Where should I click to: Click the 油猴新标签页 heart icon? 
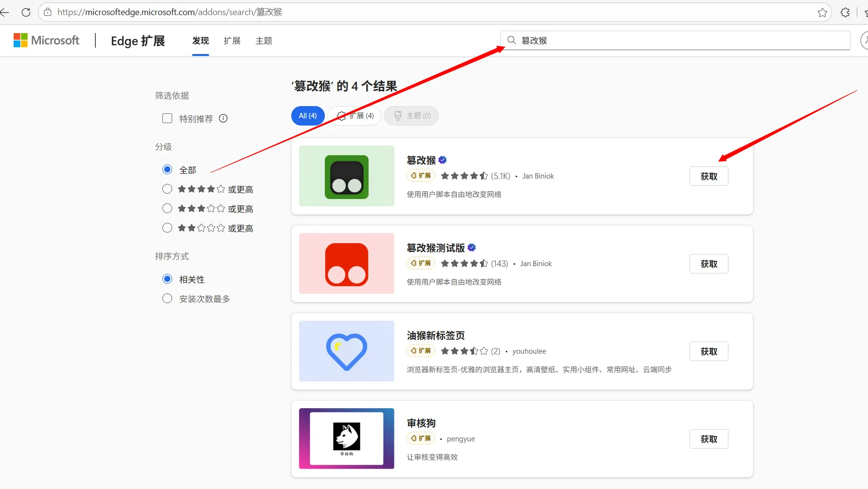coord(346,351)
